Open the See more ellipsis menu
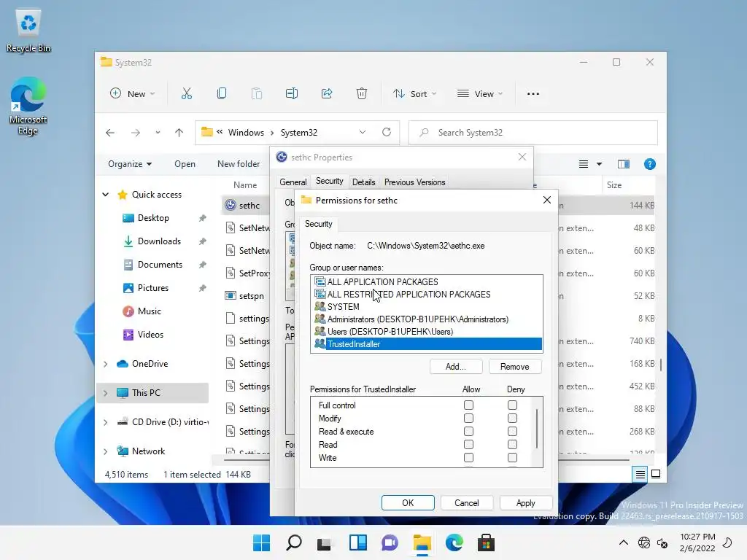Viewport: 747px width, 560px height. (x=533, y=94)
